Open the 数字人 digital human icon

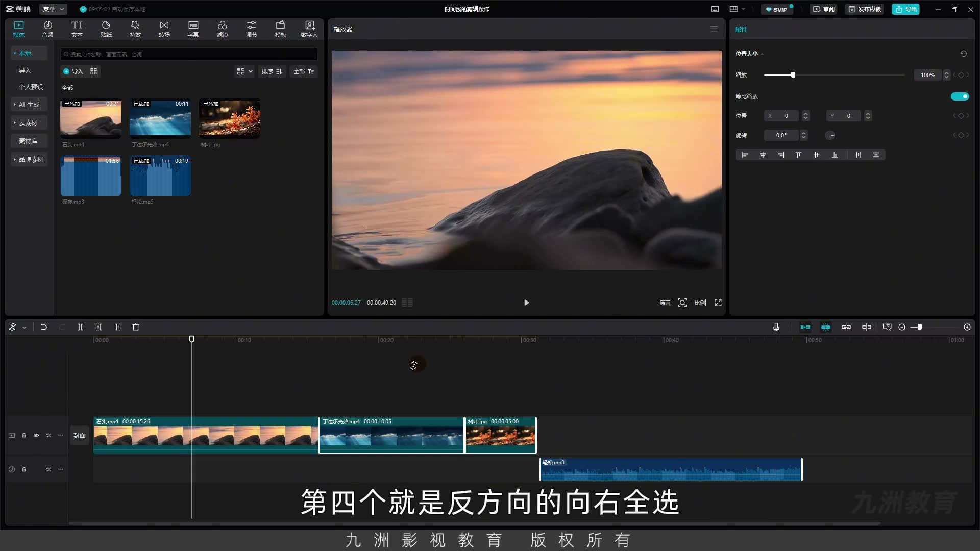click(309, 29)
